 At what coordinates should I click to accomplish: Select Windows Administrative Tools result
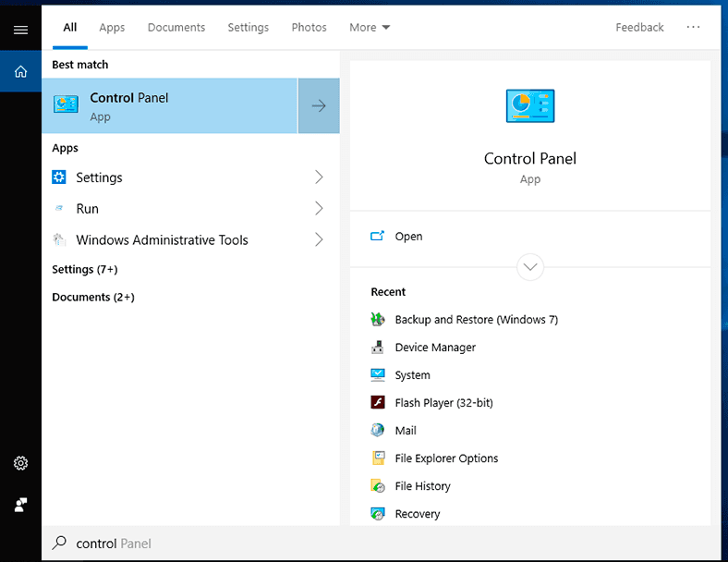pyautogui.click(x=190, y=239)
